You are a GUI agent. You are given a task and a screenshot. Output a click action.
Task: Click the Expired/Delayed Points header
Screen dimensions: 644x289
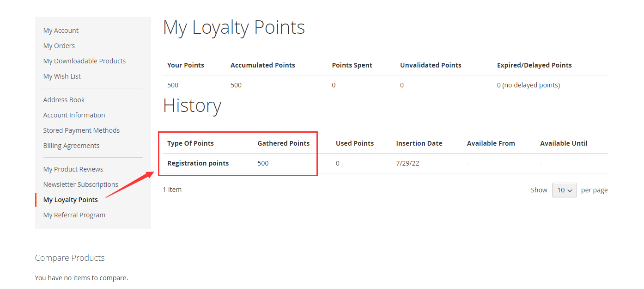point(535,65)
